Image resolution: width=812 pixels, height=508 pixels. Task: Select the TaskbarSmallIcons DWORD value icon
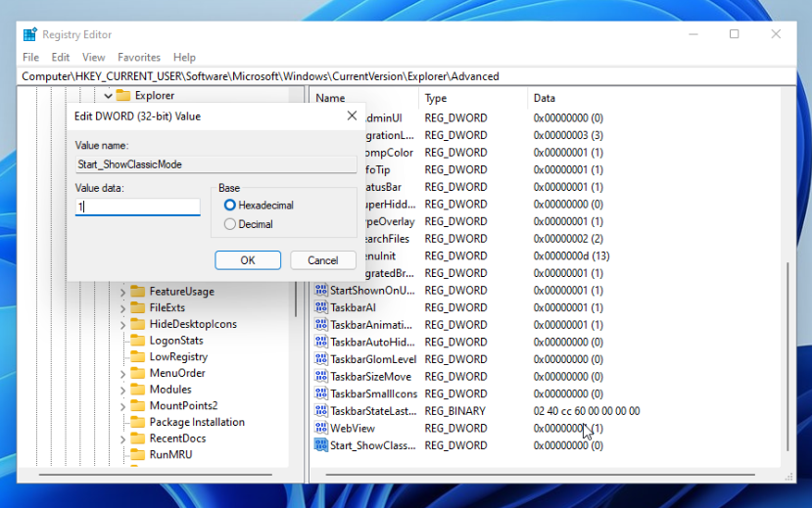(x=320, y=393)
